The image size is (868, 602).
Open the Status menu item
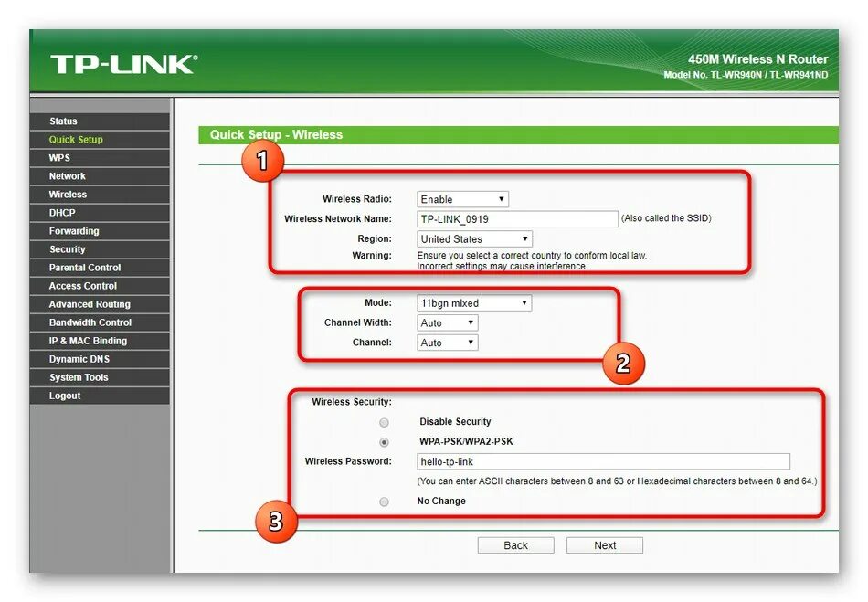(x=100, y=121)
